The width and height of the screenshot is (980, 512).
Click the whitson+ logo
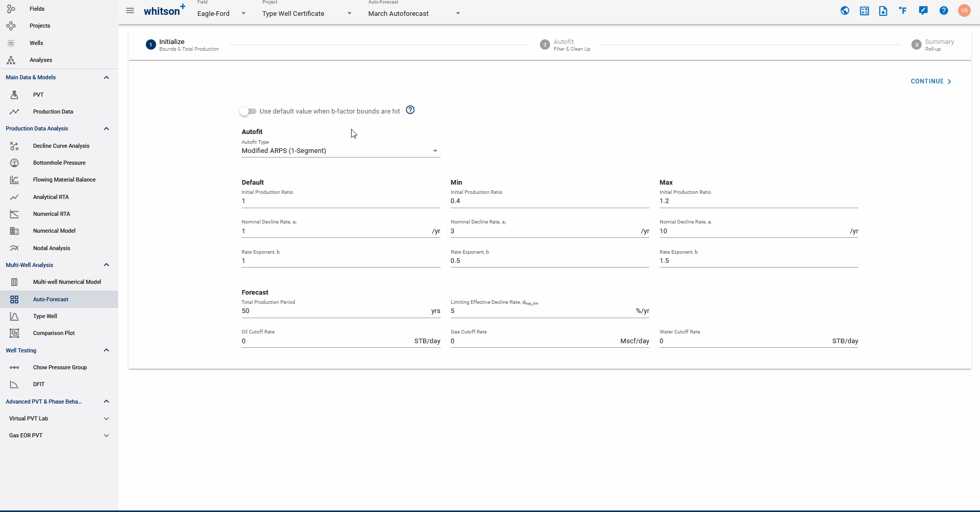(x=164, y=10)
